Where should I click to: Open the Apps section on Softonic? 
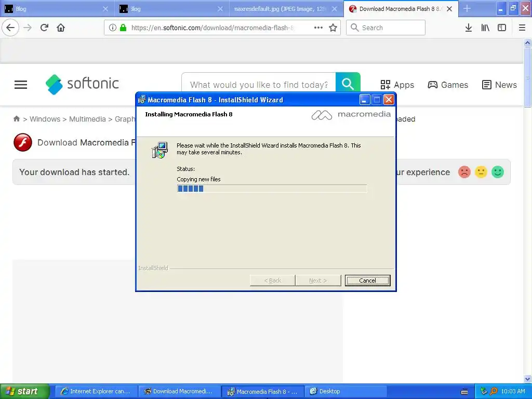[397, 85]
